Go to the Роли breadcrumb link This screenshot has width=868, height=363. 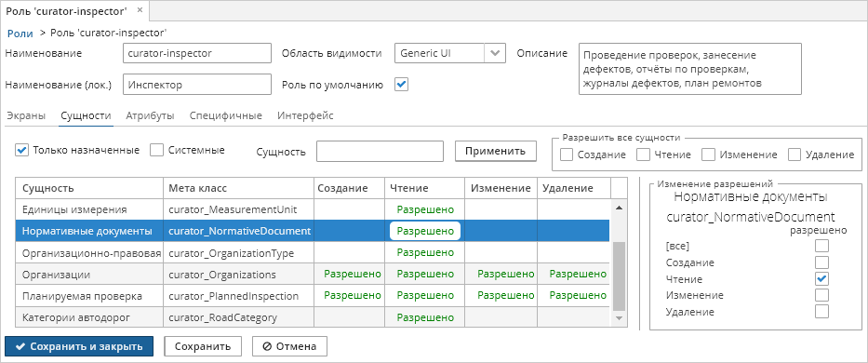point(20,34)
